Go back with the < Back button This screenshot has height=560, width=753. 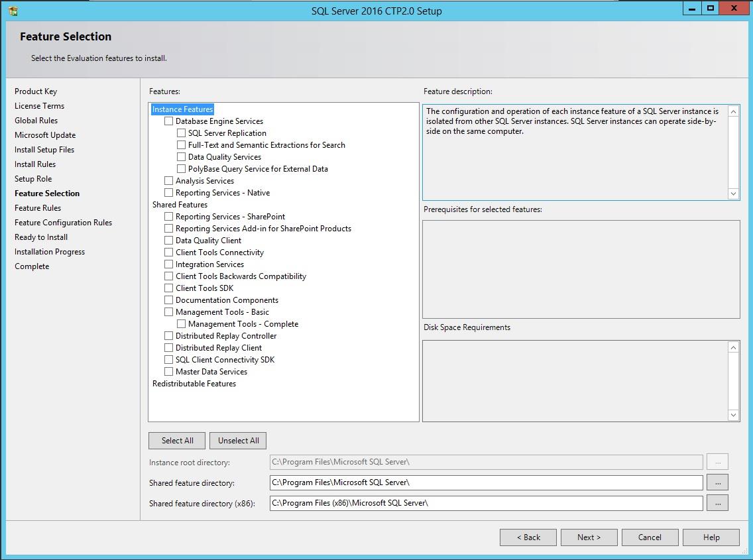pyautogui.click(x=528, y=537)
